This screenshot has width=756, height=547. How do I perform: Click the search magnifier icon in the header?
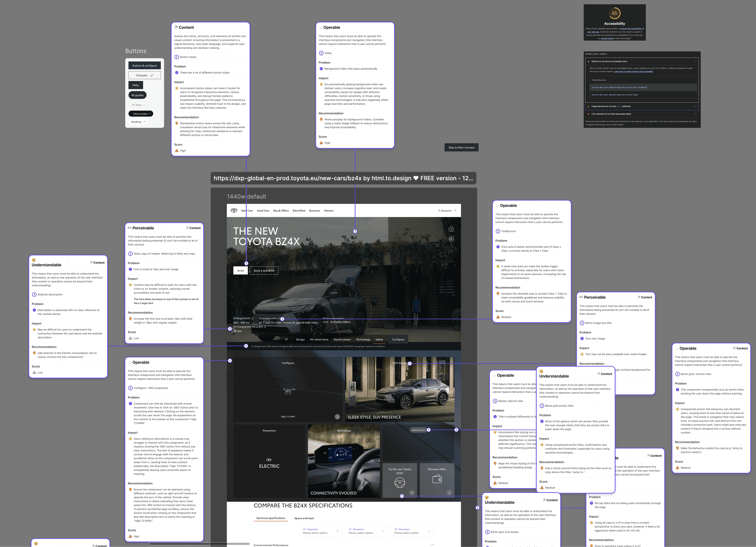455,210
